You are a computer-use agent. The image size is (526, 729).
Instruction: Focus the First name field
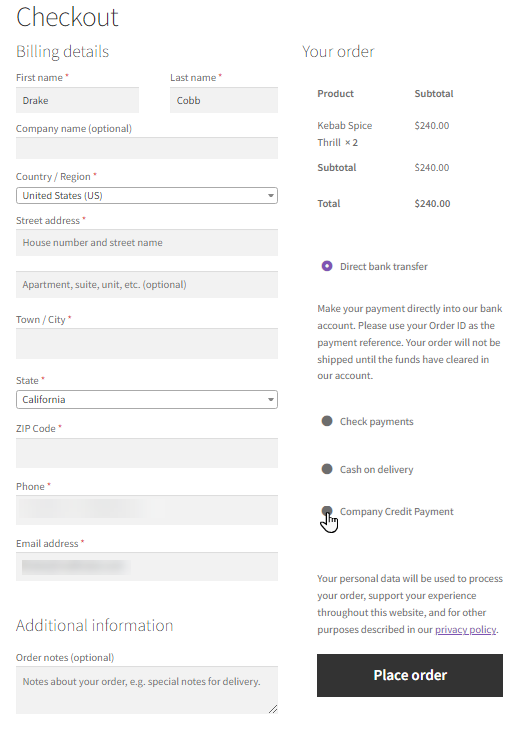77,100
